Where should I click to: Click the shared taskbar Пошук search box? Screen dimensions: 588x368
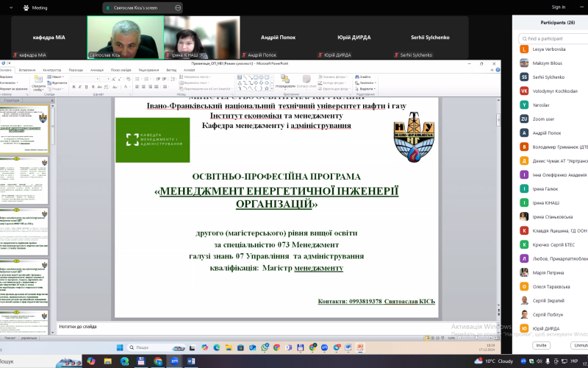pyautogui.click(x=157, y=347)
